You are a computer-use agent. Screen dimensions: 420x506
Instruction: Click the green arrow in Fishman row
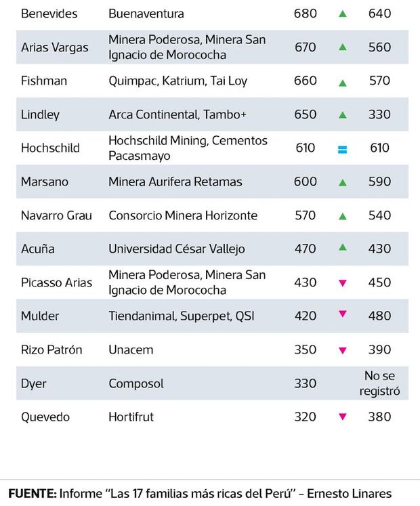[343, 83]
